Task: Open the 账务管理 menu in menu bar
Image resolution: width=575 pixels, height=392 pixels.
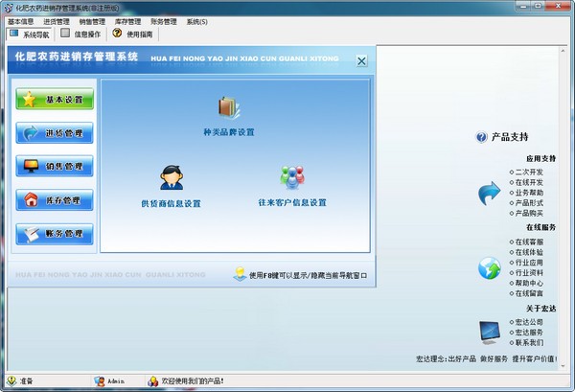Action: [x=164, y=22]
